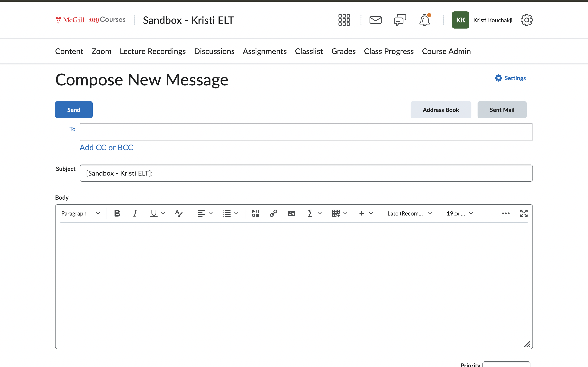Open the course selector grid icon
Screen dimensions: 588x367
[x=344, y=20]
